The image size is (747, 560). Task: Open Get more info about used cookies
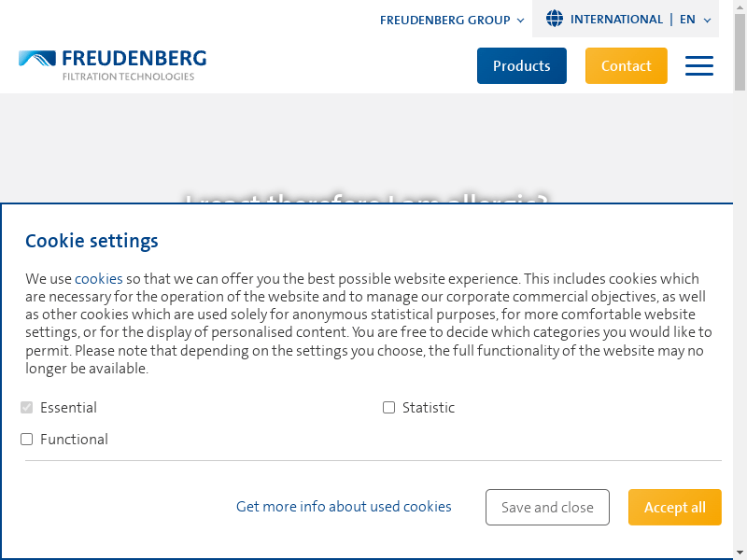344,507
